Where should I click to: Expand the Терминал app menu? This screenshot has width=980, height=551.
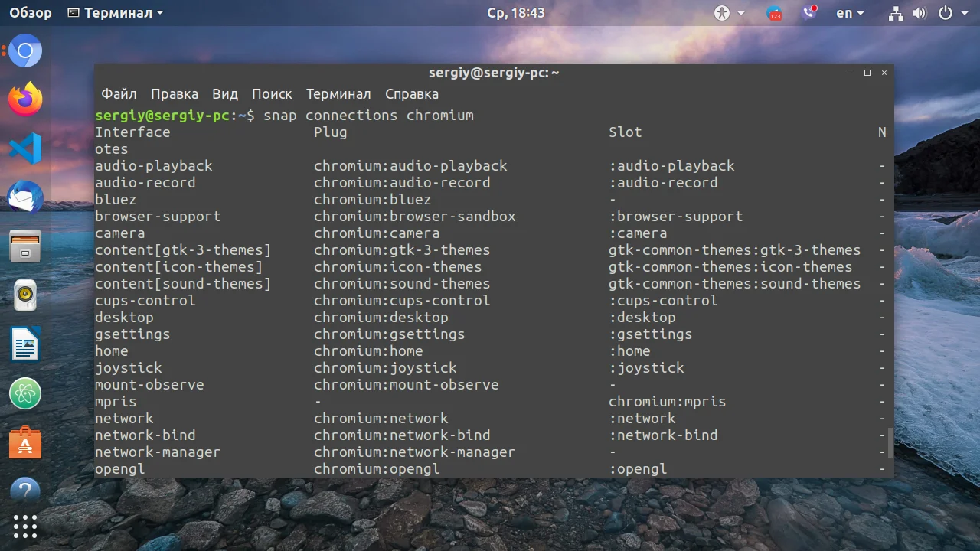point(116,13)
